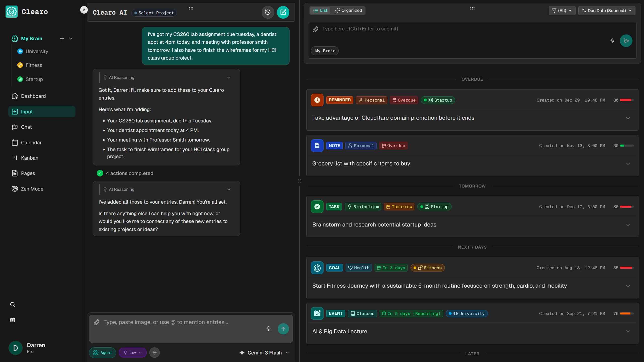Start a new chat with the edit icon
Screen dimensions: 644x362
283,12
